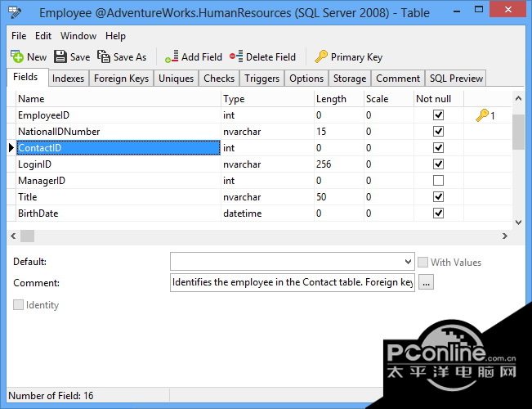Click the Save As icon
Image resolution: width=532 pixels, height=409 pixels.
tap(104, 56)
